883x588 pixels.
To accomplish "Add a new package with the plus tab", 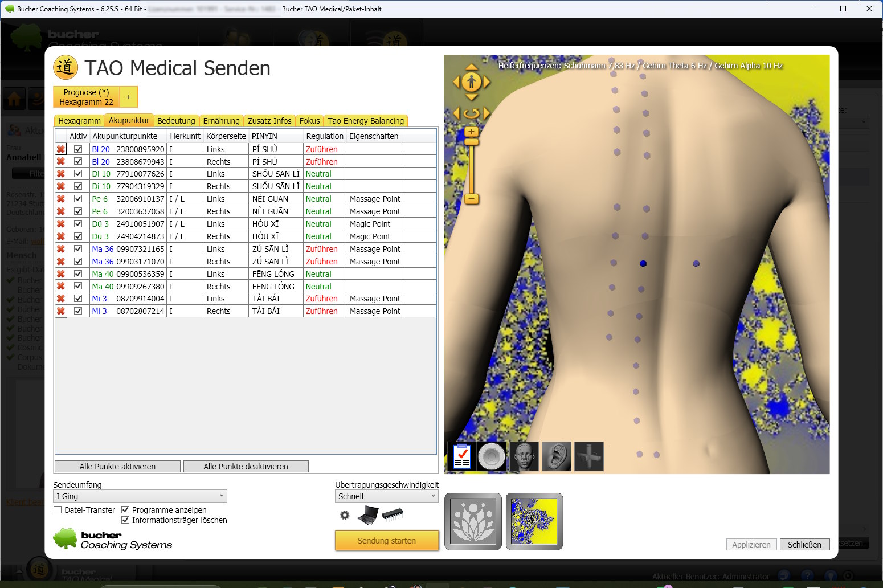I will click(129, 97).
